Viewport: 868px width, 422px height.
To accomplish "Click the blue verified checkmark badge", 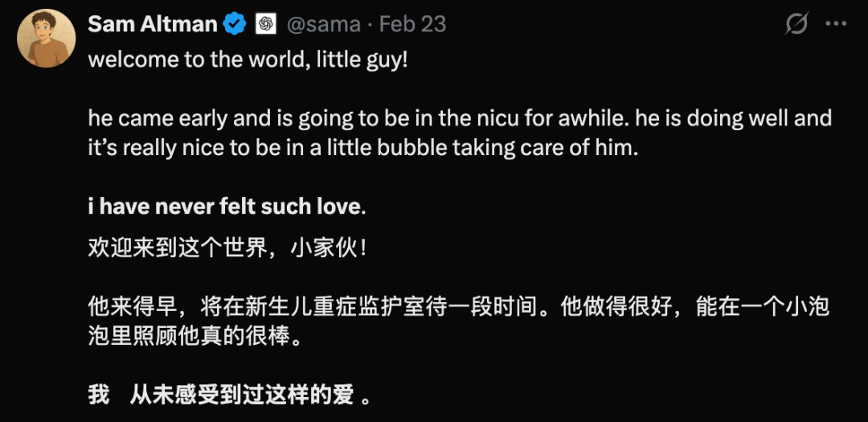I will point(235,24).
